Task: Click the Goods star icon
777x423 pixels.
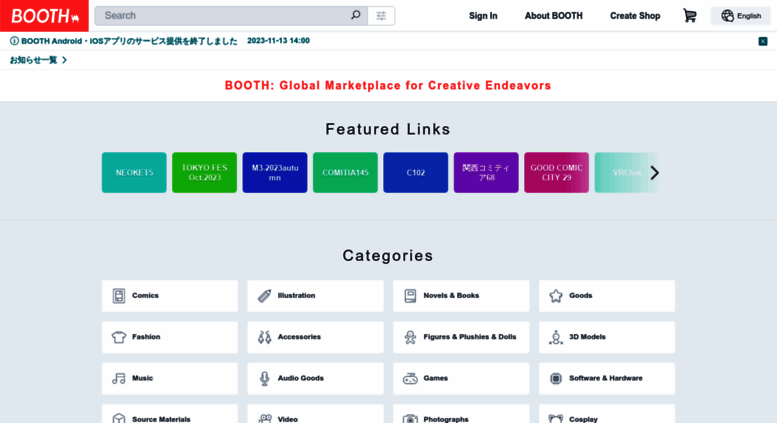Action: click(555, 296)
